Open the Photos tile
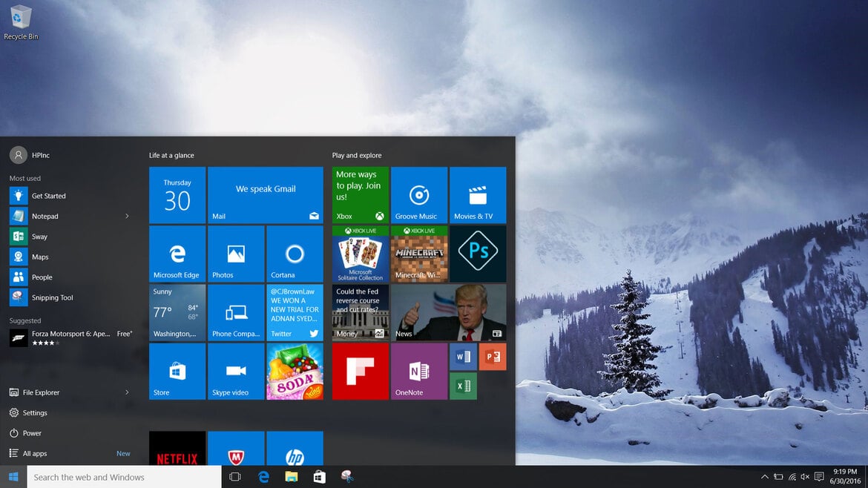868x488 pixels. 236,254
